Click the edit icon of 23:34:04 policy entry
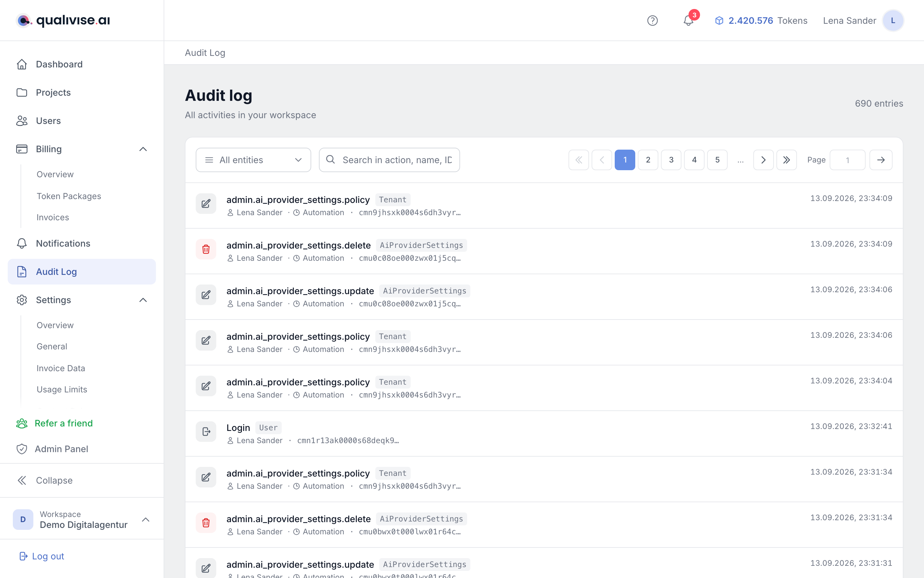Image resolution: width=924 pixels, height=578 pixels. 206,386
